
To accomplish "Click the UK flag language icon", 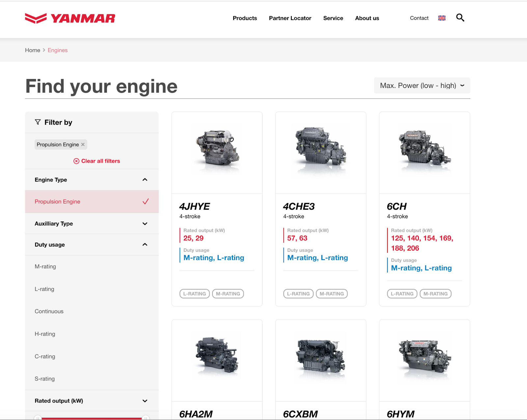I will tap(442, 18).
